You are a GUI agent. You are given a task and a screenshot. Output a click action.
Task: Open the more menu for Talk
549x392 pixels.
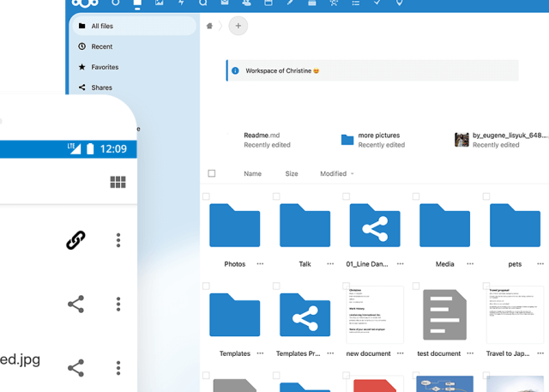coord(330,264)
